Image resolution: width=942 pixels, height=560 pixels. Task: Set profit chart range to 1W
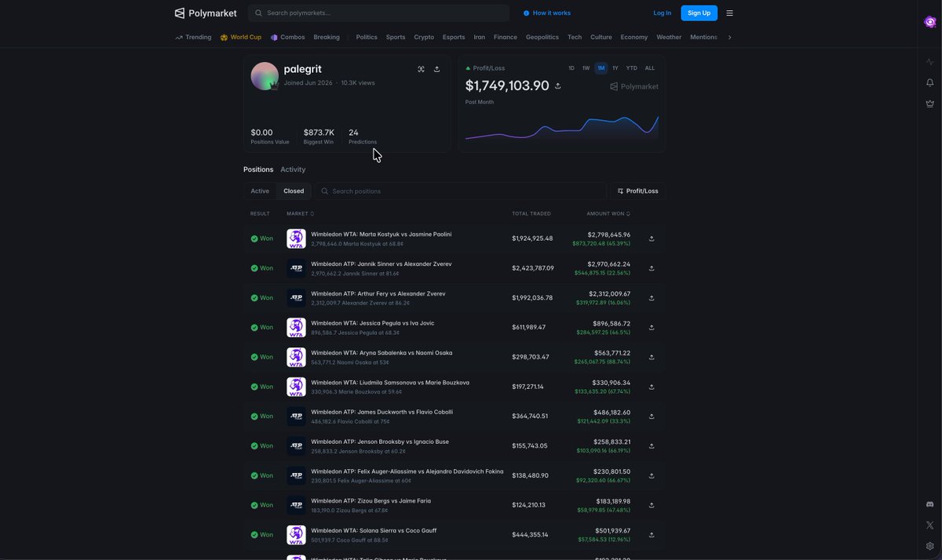pyautogui.click(x=586, y=68)
